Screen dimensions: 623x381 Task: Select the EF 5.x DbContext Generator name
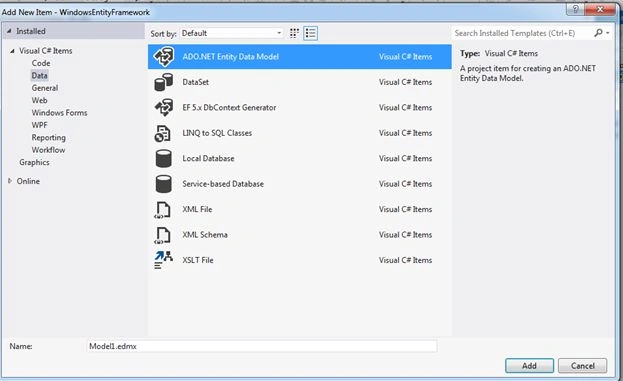[x=229, y=108]
